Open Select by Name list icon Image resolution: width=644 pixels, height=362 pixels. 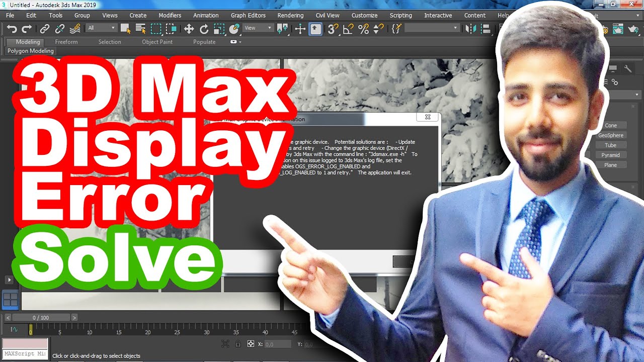[141, 29]
